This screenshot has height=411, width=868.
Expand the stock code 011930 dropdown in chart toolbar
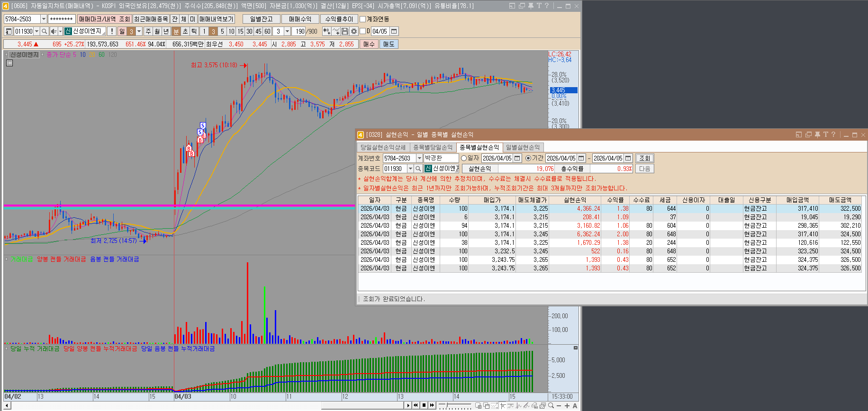click(36, 31)
